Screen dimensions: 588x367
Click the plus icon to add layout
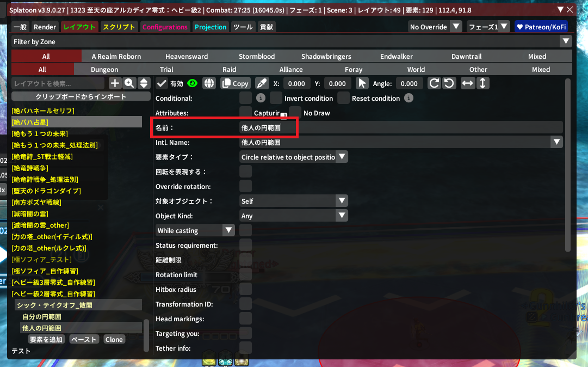point(115,83)
